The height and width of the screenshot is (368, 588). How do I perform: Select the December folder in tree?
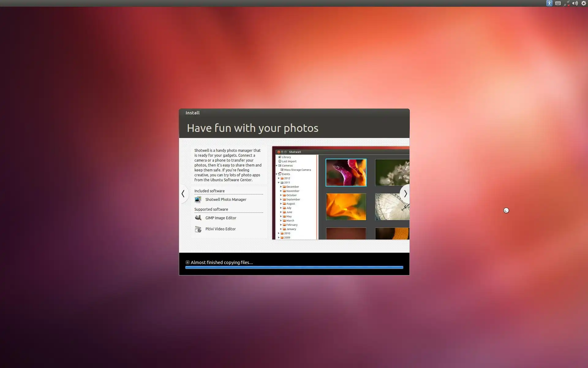click(x=292, y=187)
